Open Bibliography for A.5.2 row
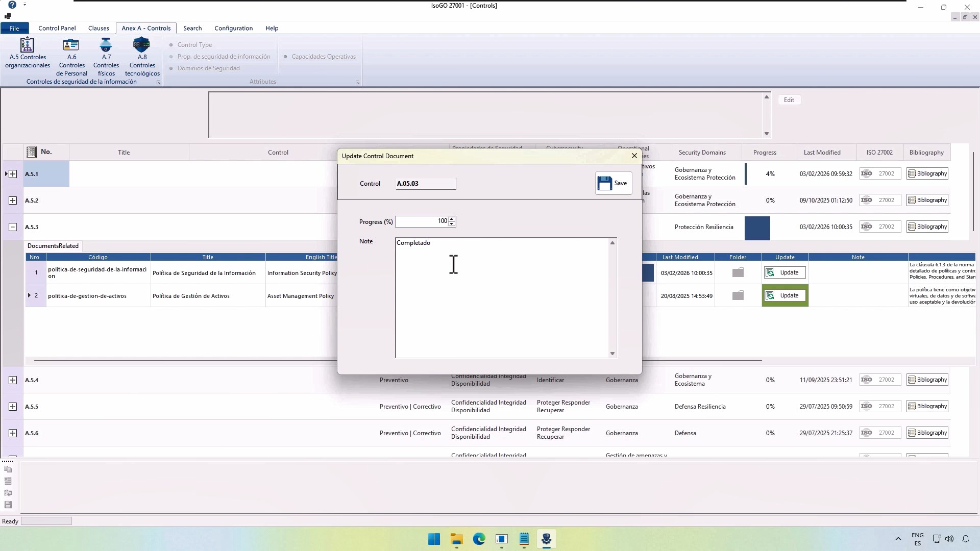980x551 pixels. (x=927, y=200)
